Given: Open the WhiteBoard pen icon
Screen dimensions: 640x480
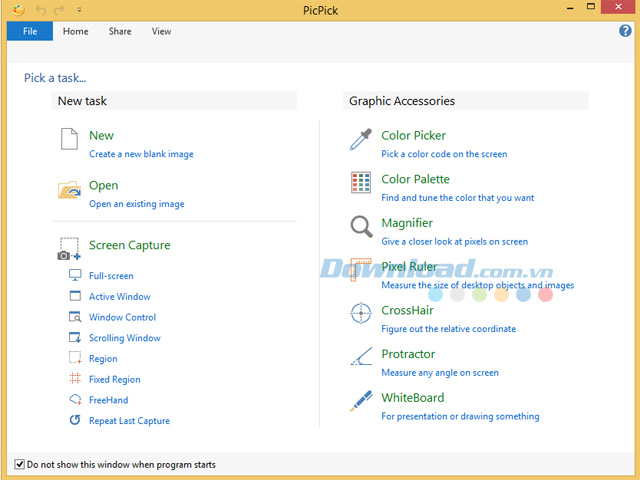Looking at the screenshot, I should [360, 402].
